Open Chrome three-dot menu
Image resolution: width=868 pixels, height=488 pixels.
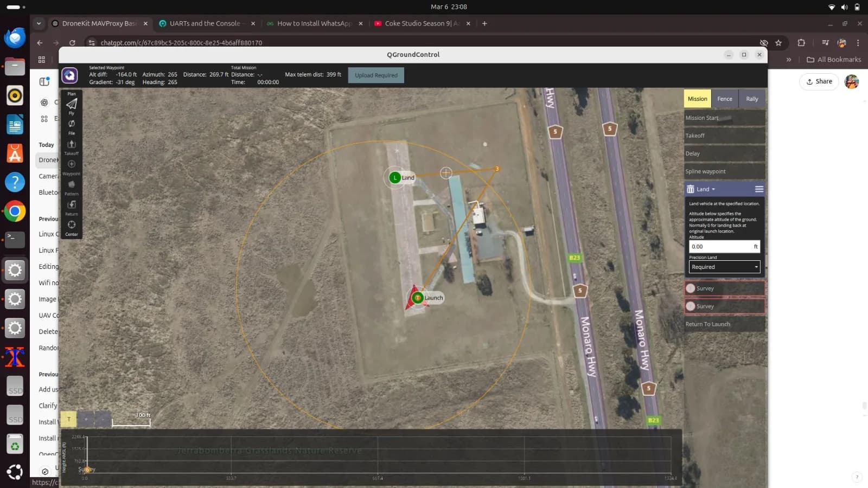point(858,42)
